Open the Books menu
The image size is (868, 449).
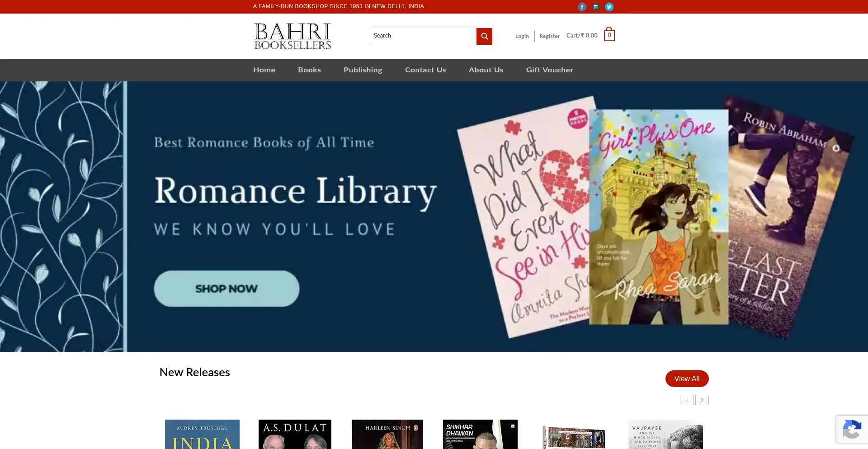tap(309, 70)
